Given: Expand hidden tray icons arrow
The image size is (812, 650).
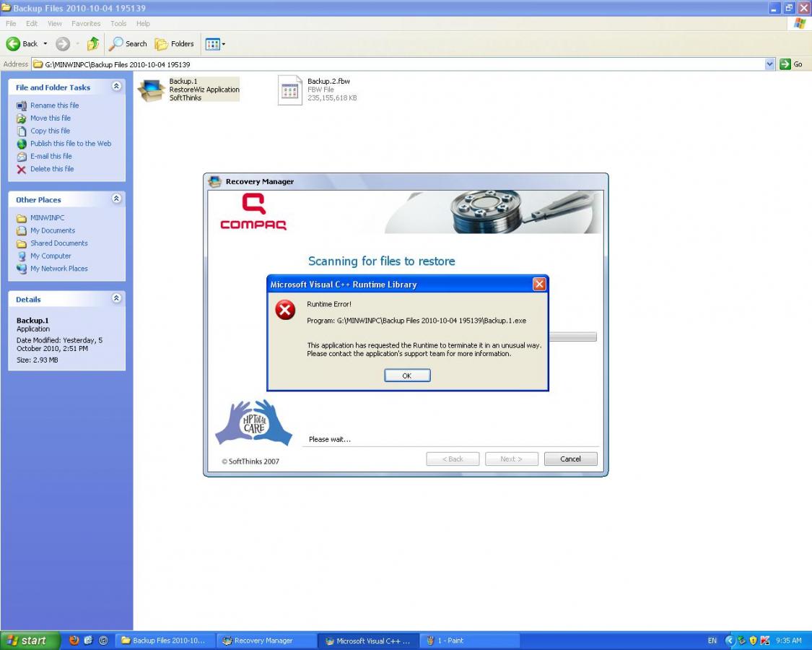Looking at the screenshot, I should coord(730,641).
